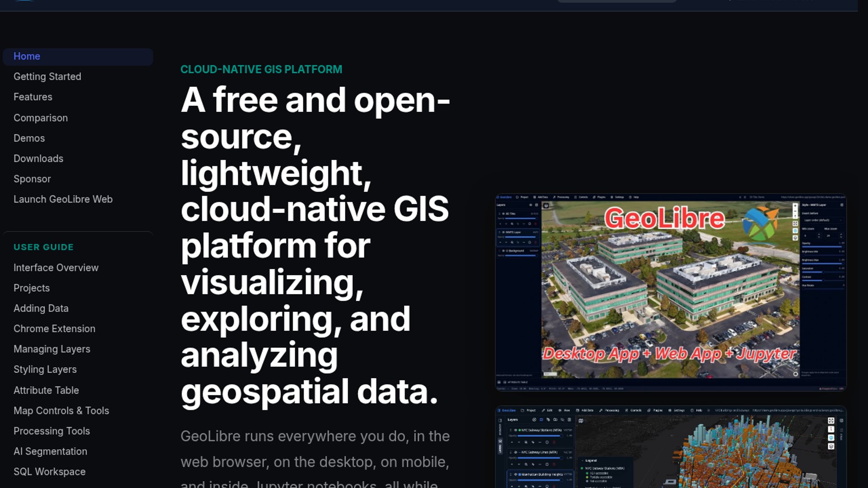Viewport: 868px width, 488px height.
Task: Open Map Controls & Tools guide
Action: pos(61,411)
